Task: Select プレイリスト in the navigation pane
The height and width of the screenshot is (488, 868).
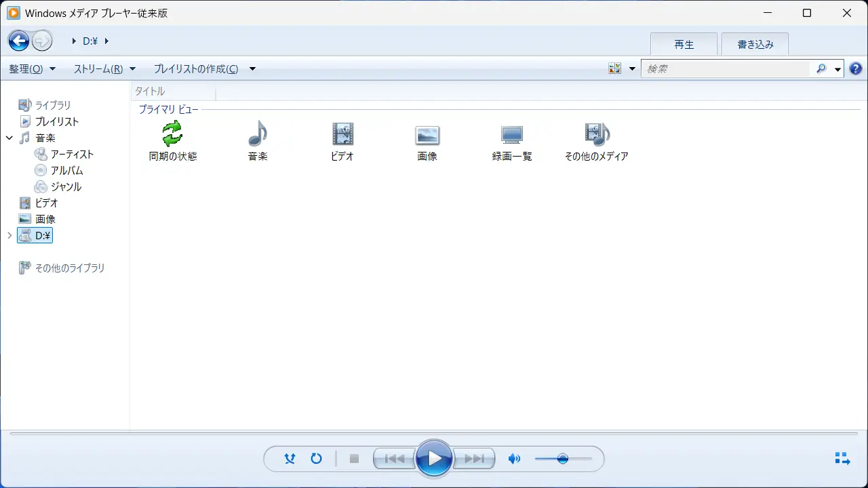Action: [x=56, y=121]
